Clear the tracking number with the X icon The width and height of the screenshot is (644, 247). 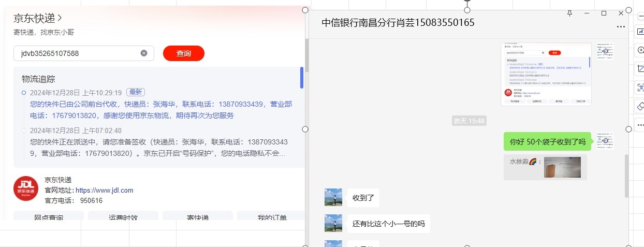pos(144,53)
